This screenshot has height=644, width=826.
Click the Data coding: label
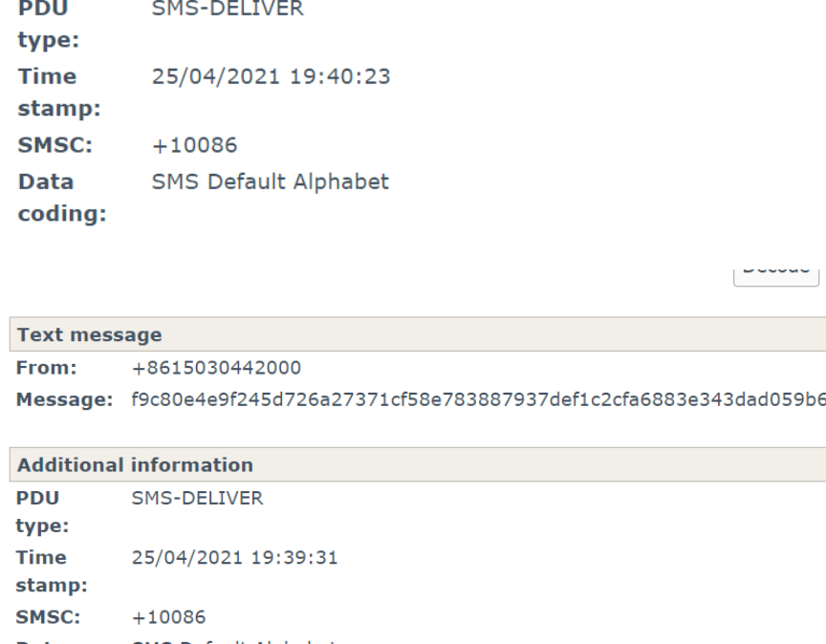[x=58, y=197]
